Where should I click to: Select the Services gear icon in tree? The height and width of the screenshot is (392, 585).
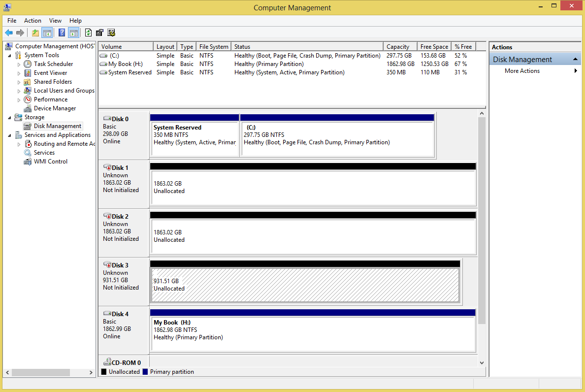(x=27, y=153)
